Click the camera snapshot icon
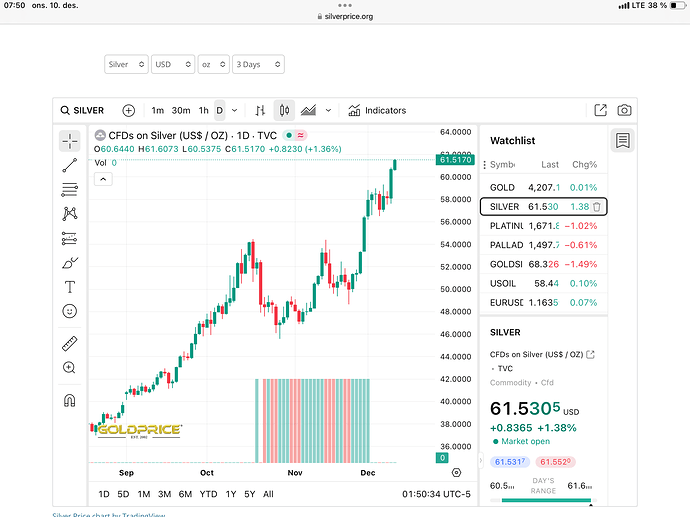Image resolution: width=690 pixels, height=517 pixels. (624, 110)
